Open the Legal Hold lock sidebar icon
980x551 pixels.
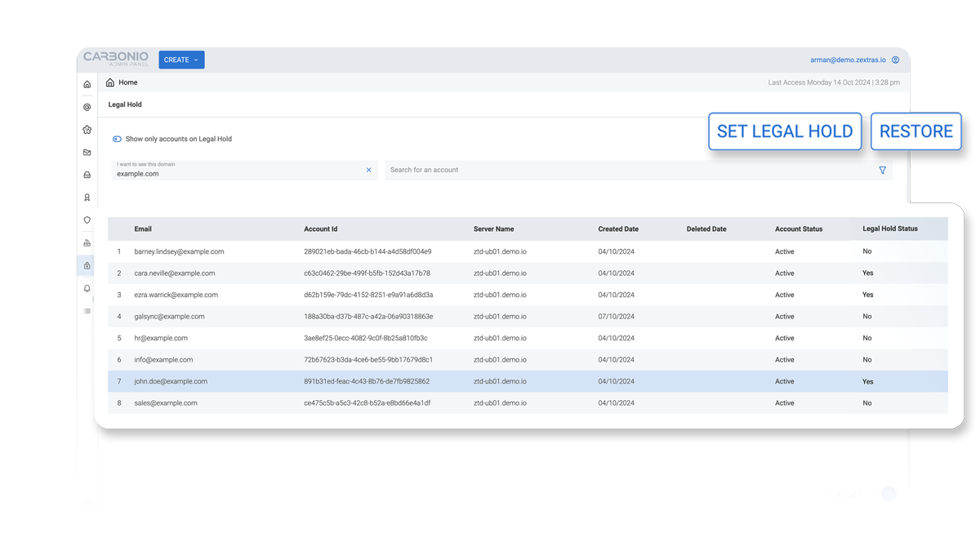point(87,265)
